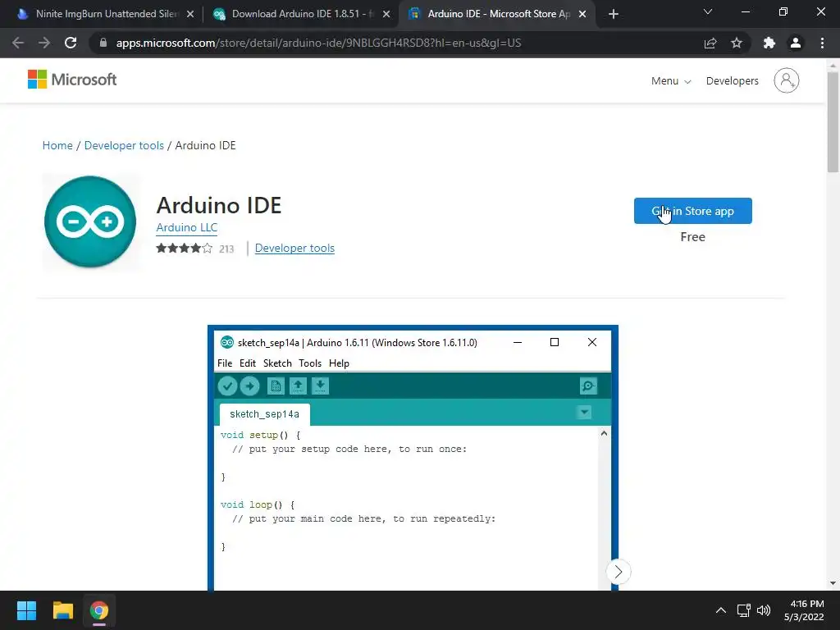Click the browser forward arrow
The height and width of the screenshot is (630, 840).
point(44,43)
